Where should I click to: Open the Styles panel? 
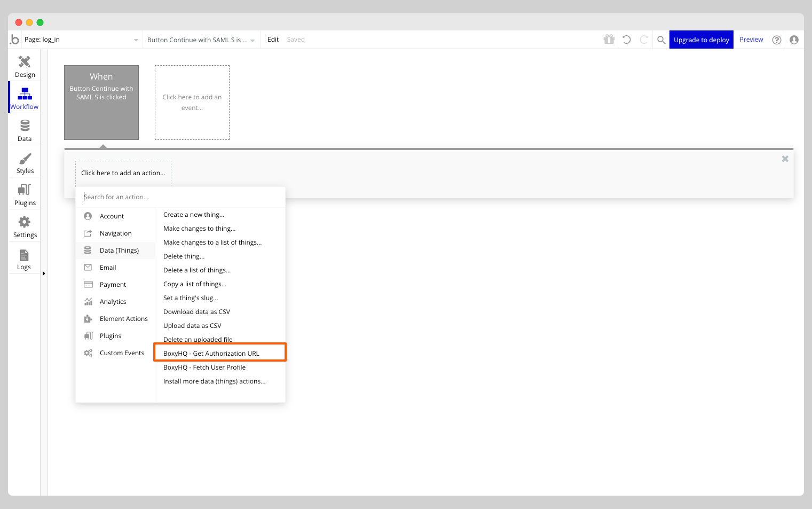click(24, 161)
